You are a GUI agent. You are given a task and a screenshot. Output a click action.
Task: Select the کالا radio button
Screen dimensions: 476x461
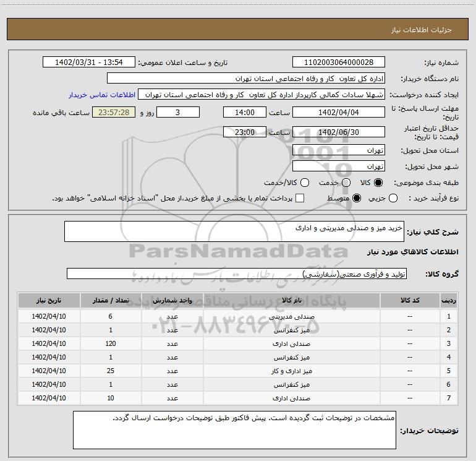tap(378, 183)
